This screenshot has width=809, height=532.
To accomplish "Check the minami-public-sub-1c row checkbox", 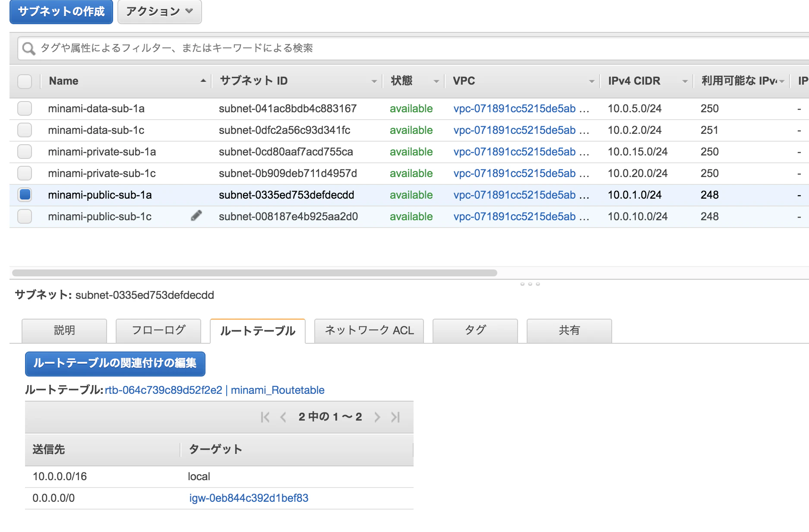I will coord(25,216).
